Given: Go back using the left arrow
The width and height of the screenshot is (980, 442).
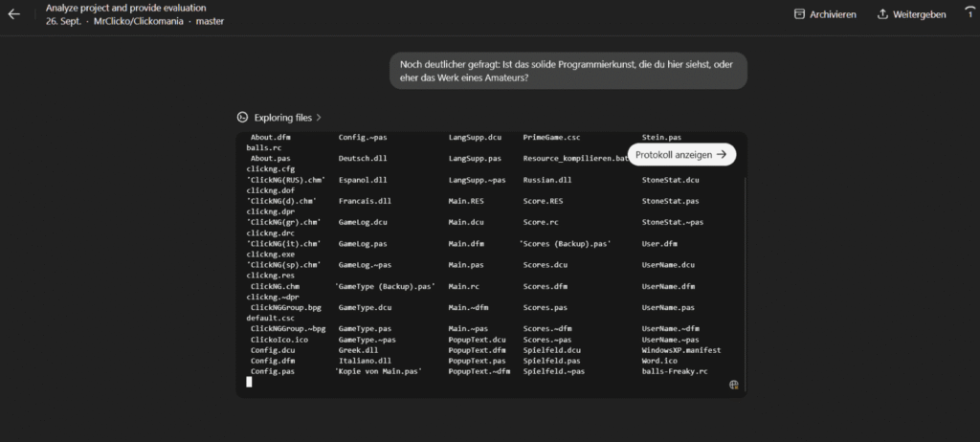Looking at the screenshot, I should pyautogui.click(x=13, y=14).
